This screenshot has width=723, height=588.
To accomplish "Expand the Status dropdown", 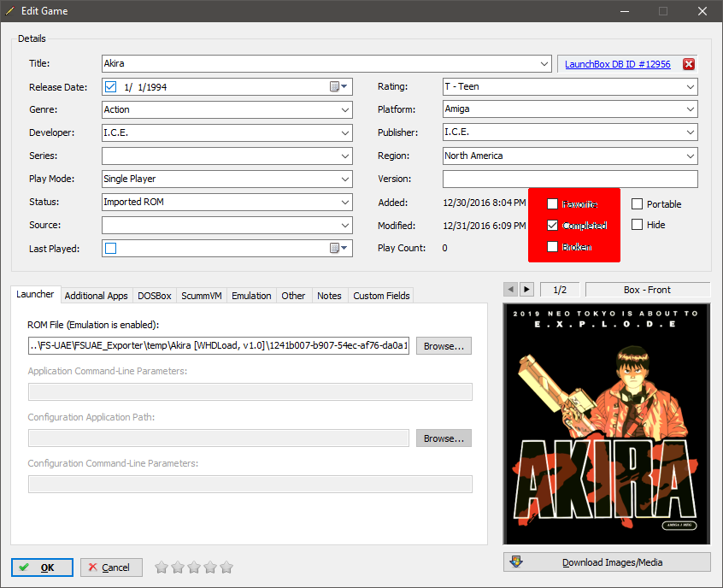I will click(345, 202).
